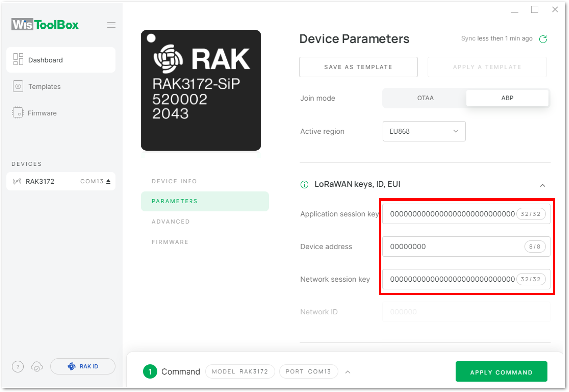Click 'Sync less then 1 min ago' text

497,38
